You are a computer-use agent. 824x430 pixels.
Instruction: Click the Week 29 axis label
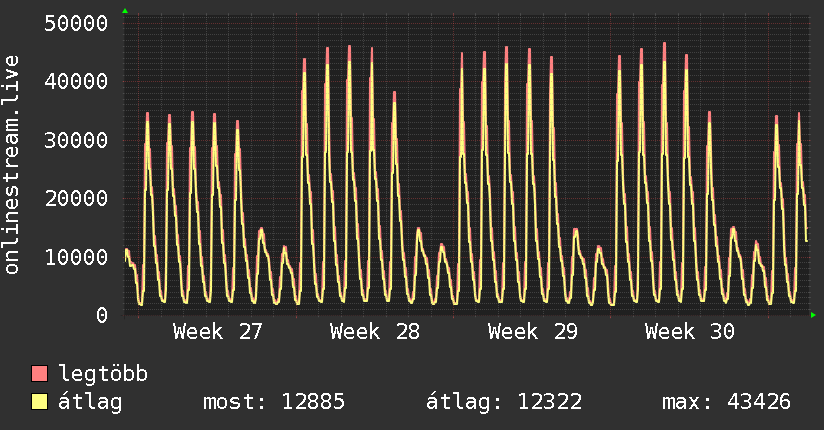pyautogui.click(x=532, y=332)
